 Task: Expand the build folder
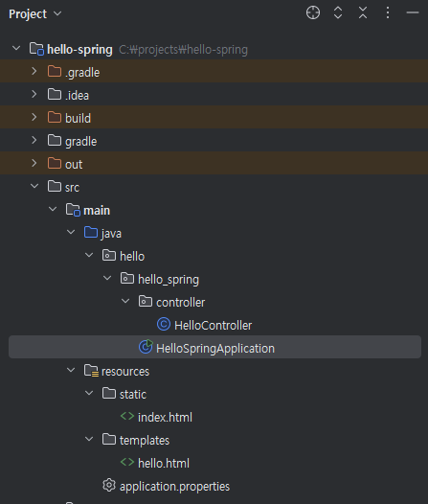tap(34, 117)
